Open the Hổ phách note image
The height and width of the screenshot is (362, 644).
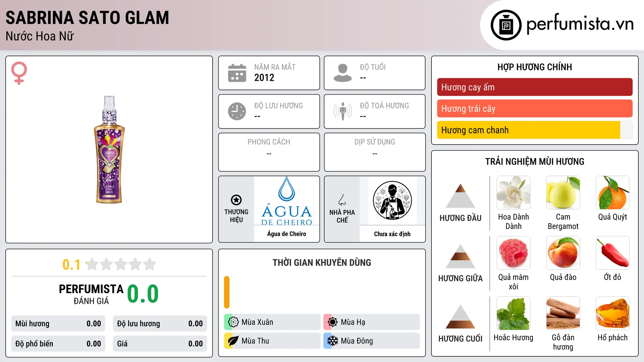tap(613, 313)
